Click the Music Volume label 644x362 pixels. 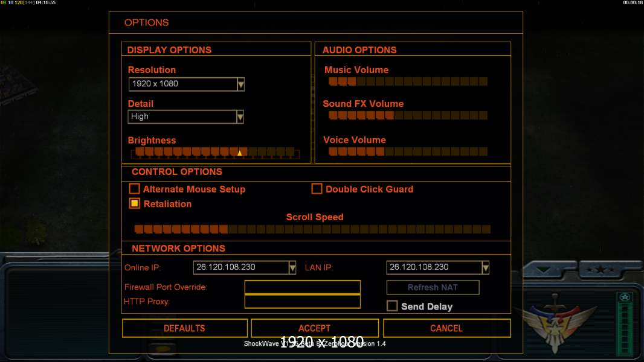[x=356, y=70]
